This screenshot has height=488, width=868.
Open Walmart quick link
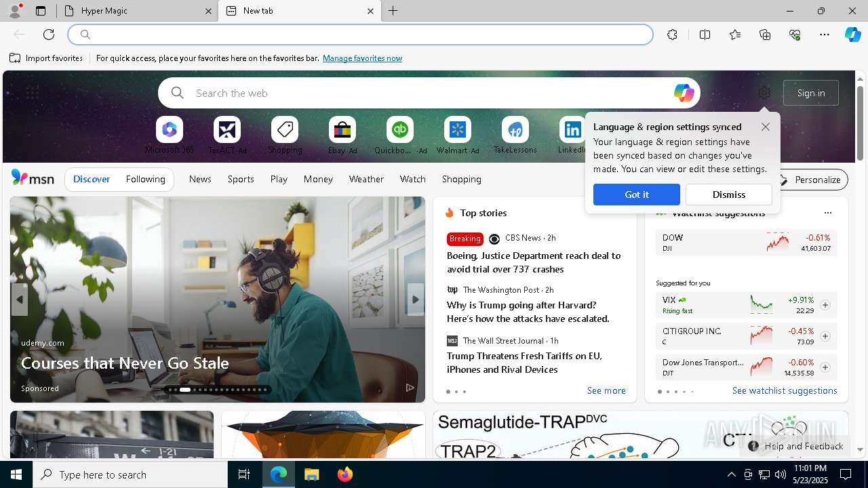[458, 136]
